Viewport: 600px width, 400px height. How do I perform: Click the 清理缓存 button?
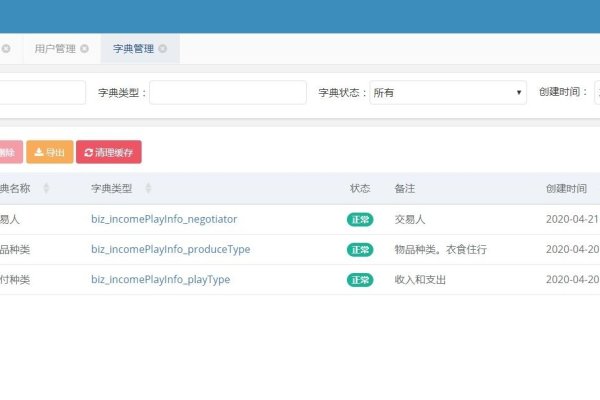[x=109, y=152]
